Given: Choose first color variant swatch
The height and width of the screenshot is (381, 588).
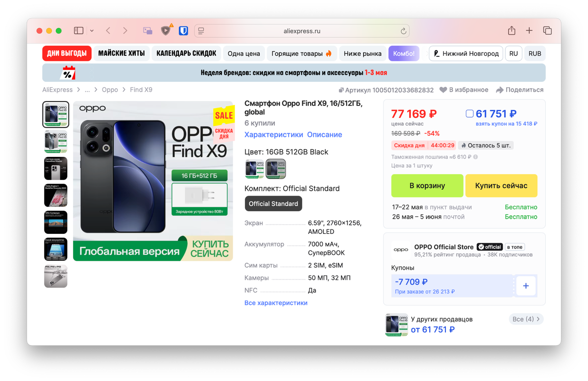Looking at the screenshot, I should pyautogui.click(x=254, y=169).
